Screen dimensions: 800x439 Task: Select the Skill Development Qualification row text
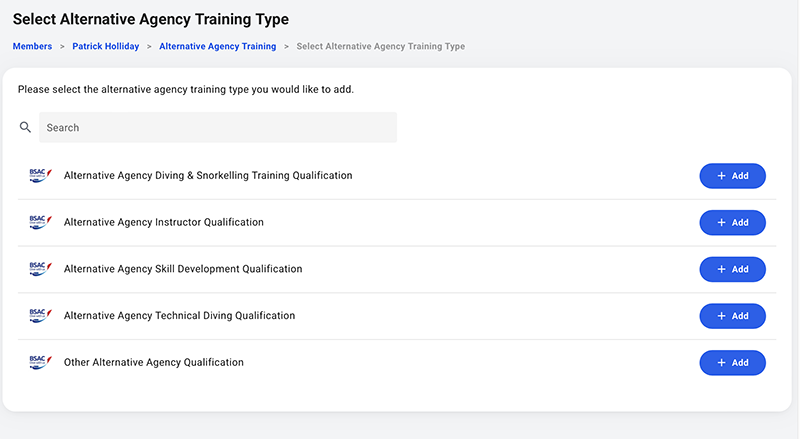coord(183,269)
